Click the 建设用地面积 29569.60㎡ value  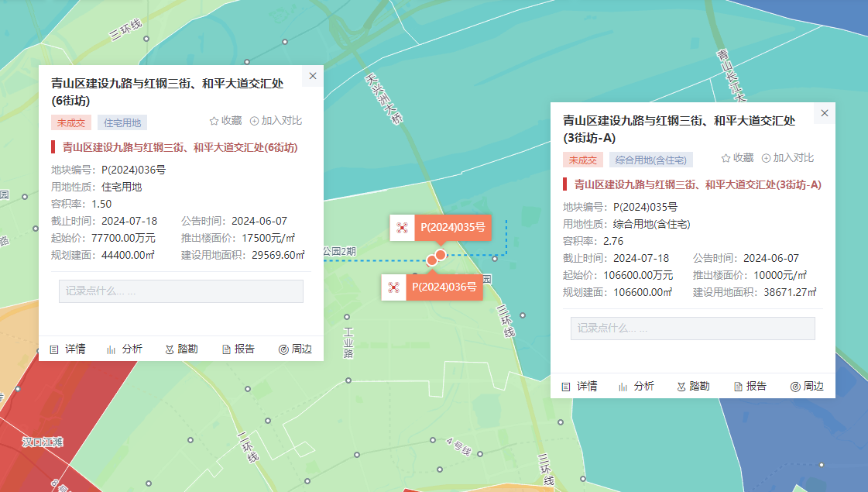(x=279, y=256)
